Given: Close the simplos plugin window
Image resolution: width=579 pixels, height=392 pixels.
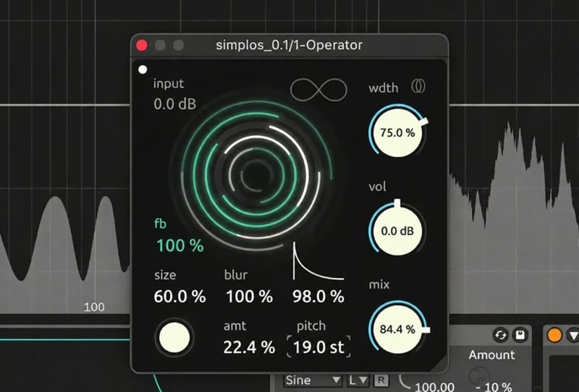Looking at the screenshot, I should tap(142, 45).
